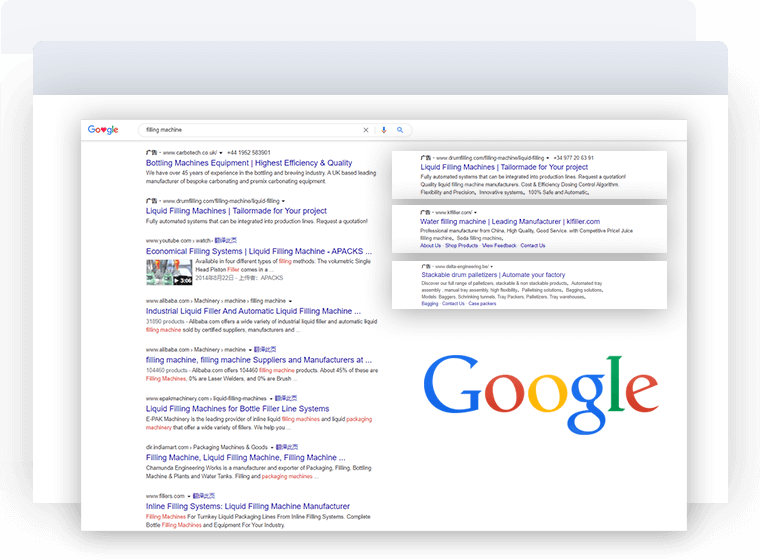Viewport: 760px width, 560px height.
Task: Open 'Stackable drum palletizers | Automate your factory'
Action: 493,275
